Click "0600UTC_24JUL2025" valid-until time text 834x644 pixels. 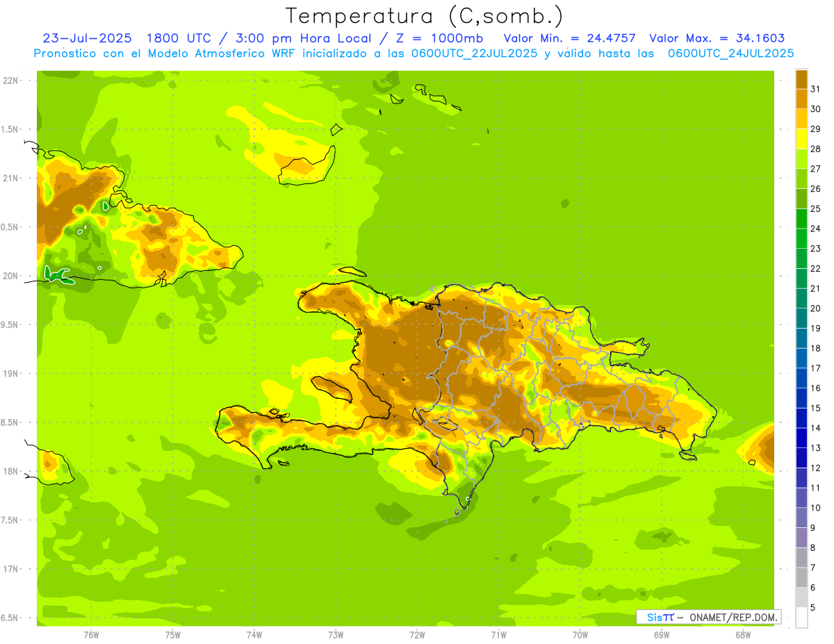point(730,53)
